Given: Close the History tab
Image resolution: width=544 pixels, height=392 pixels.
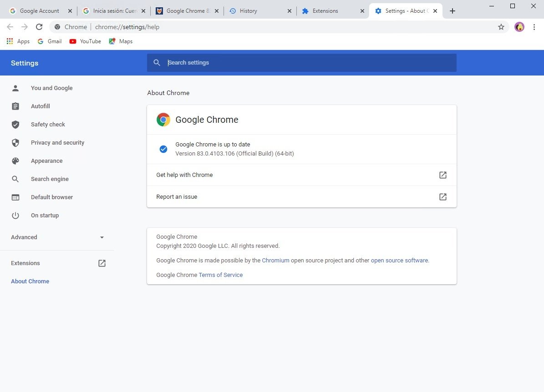Looking at the screenshot, I should [x=290, y=11].
